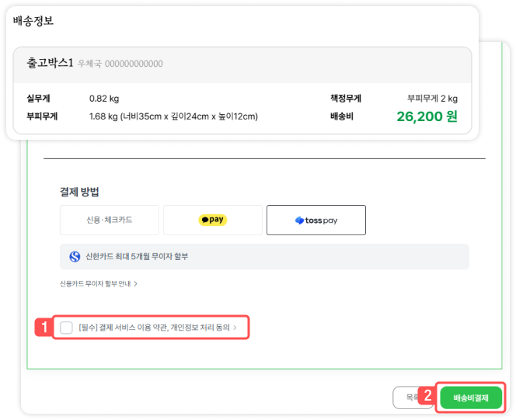Viewport: 516px width, 420px height.
Task: Click chevron next to 무이자 할부 안내
Action: [135, 283]
